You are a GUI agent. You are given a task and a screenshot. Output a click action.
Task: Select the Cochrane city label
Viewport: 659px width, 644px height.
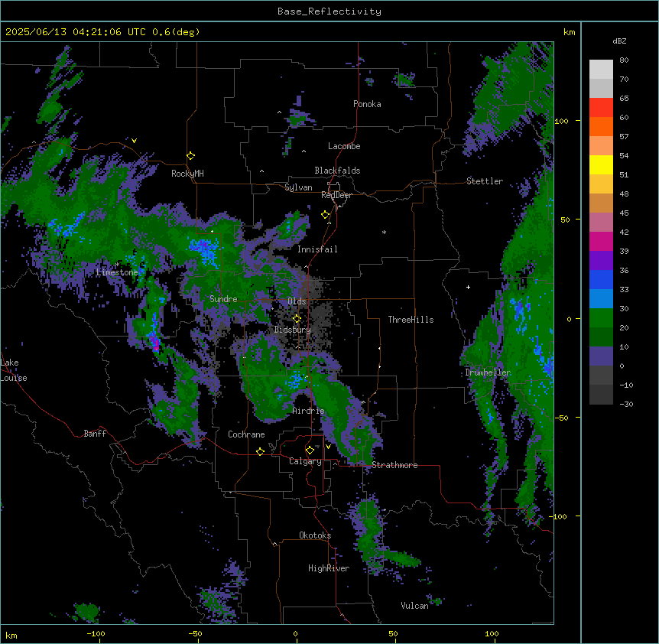(x=246, y=434)
